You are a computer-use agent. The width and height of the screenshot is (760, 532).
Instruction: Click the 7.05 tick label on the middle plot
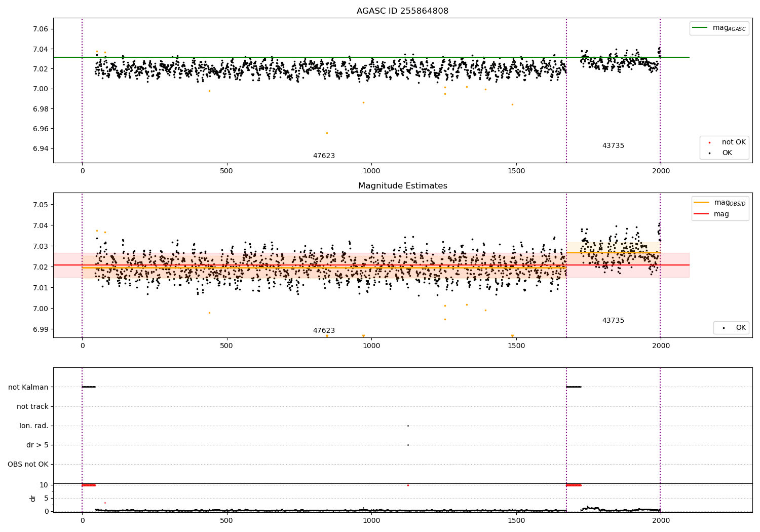(41, 205)
